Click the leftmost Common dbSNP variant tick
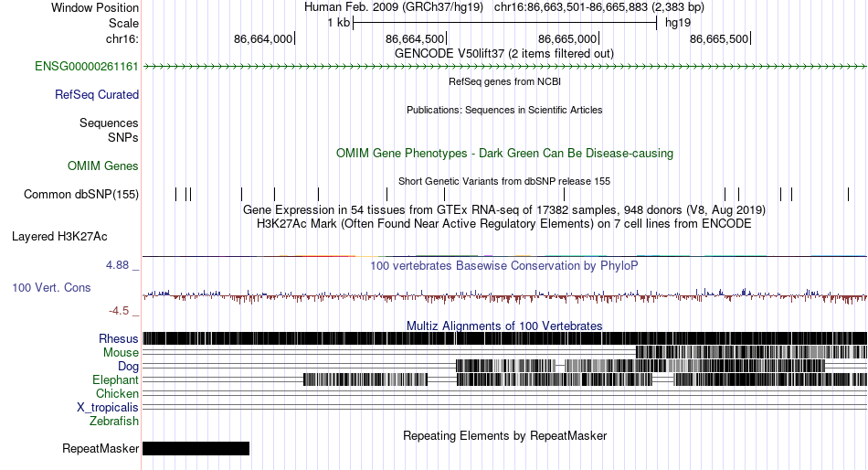The width and height of the screenshot is (868, 470). (176, 194)
